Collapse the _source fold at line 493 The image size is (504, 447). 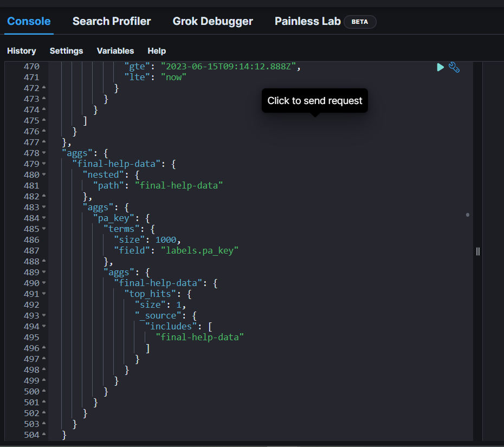click(x=44, y=315)
